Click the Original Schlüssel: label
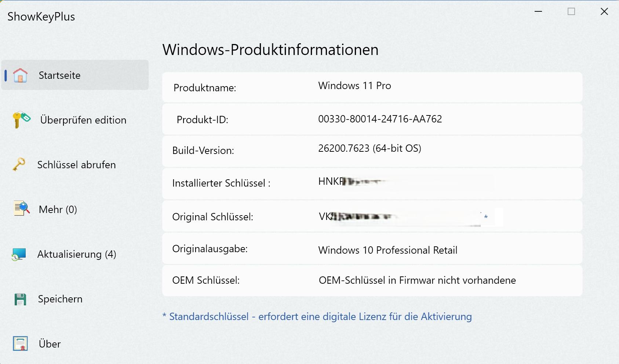 [213, 217]
